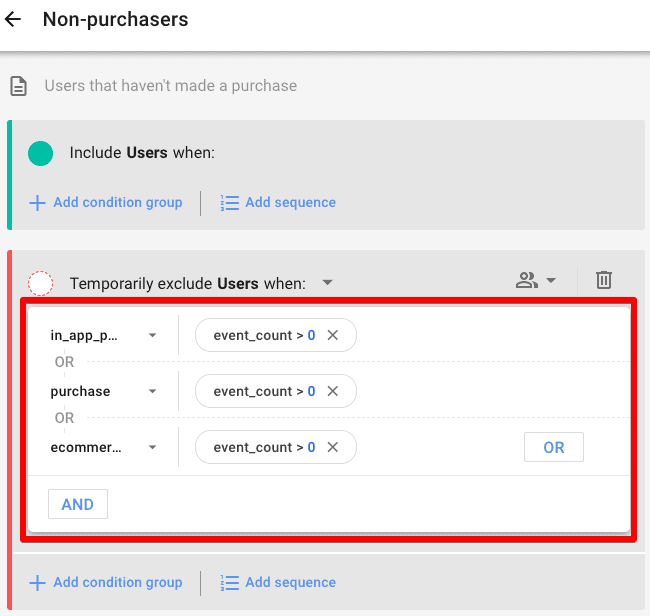
Task: Add condition group in Include Users section
Action: tap(106, 202)
